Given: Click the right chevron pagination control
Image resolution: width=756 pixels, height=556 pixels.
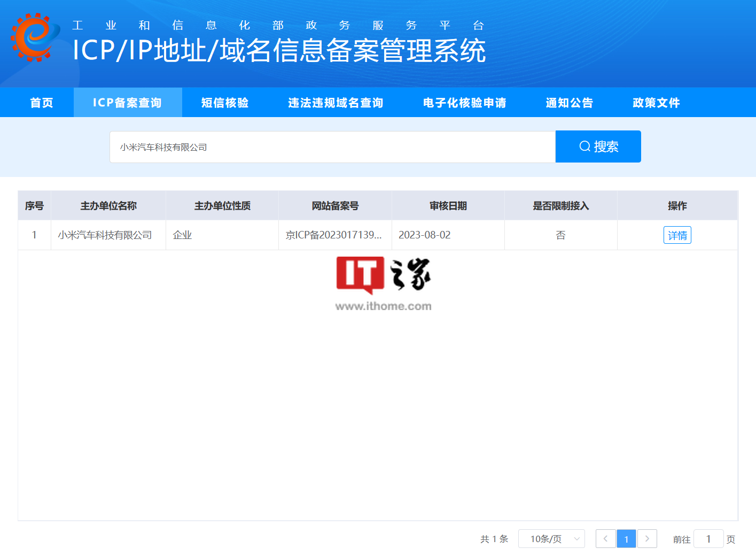Looking at the screenshot, I should [x=647, y=539].
